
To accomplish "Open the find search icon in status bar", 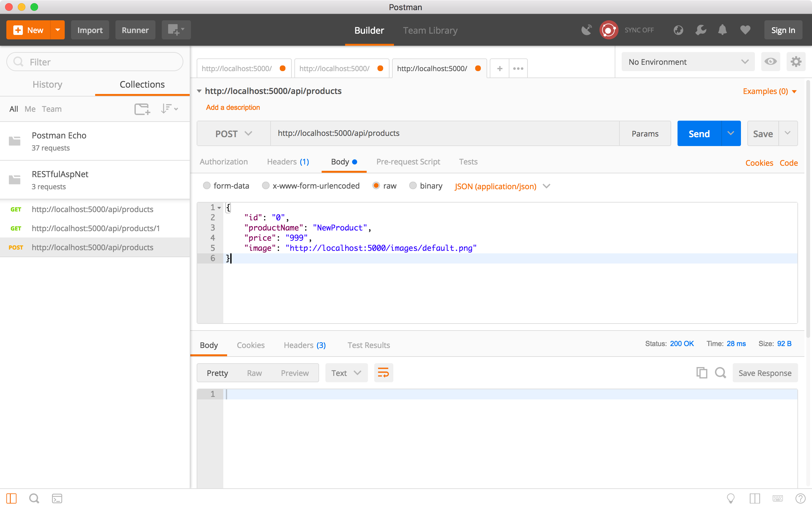I will tap(34, 498).
